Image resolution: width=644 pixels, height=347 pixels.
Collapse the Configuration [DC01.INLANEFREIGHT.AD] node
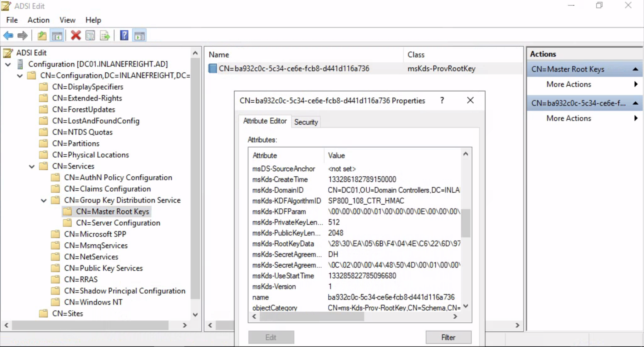pyautogui.click(x=8, y=64)
